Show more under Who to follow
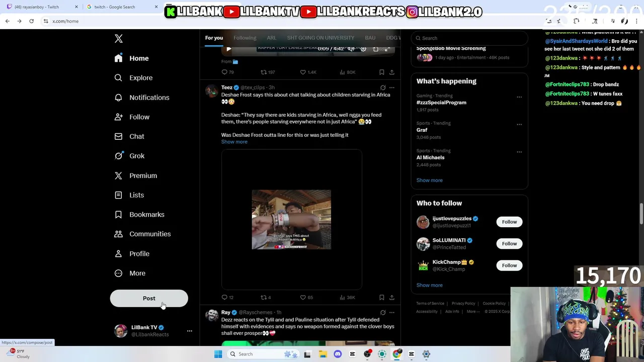The image size is (644, 362). pyautogui.click(x=430, y=285)
